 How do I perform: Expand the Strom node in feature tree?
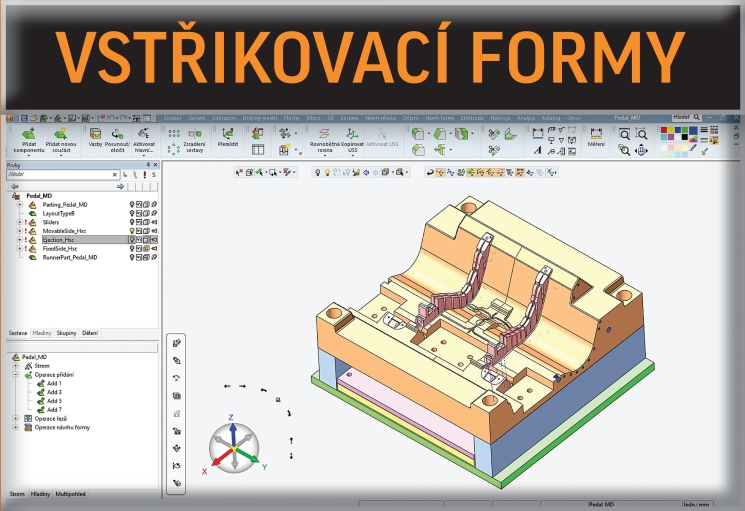tap(15, 366)
